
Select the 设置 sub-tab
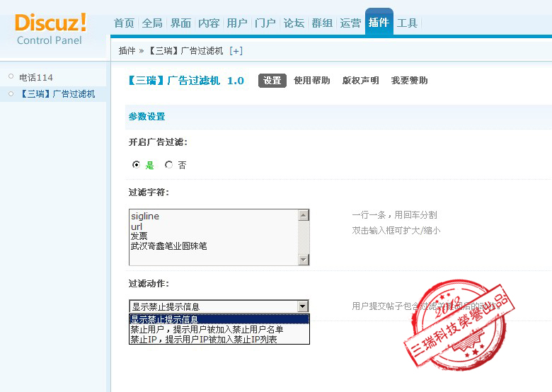[x=272, y=81]
